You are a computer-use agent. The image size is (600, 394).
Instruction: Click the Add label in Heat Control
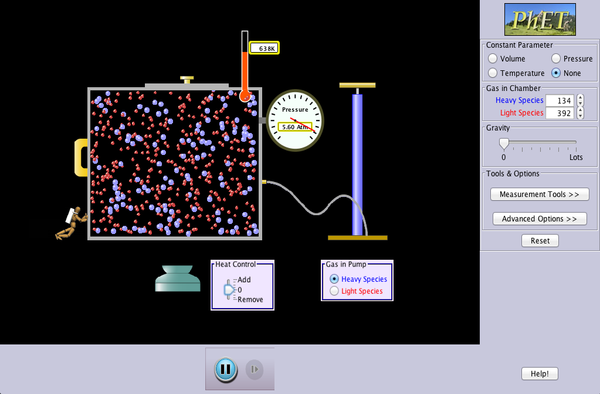pos(244,280)
